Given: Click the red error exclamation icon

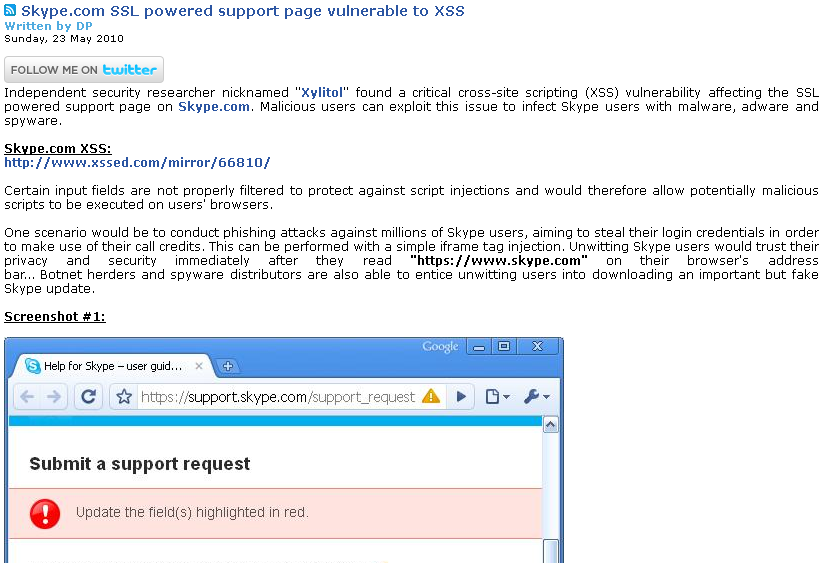Looking at the screenshot, I should (x=45, y=514).
